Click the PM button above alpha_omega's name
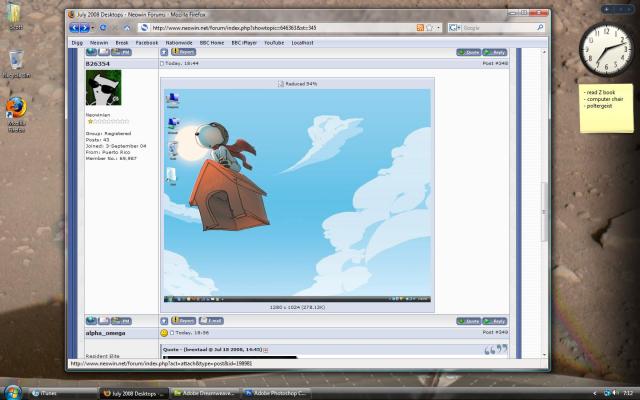The height and width of the screenshot is (400, 640). tap(121, 321)
